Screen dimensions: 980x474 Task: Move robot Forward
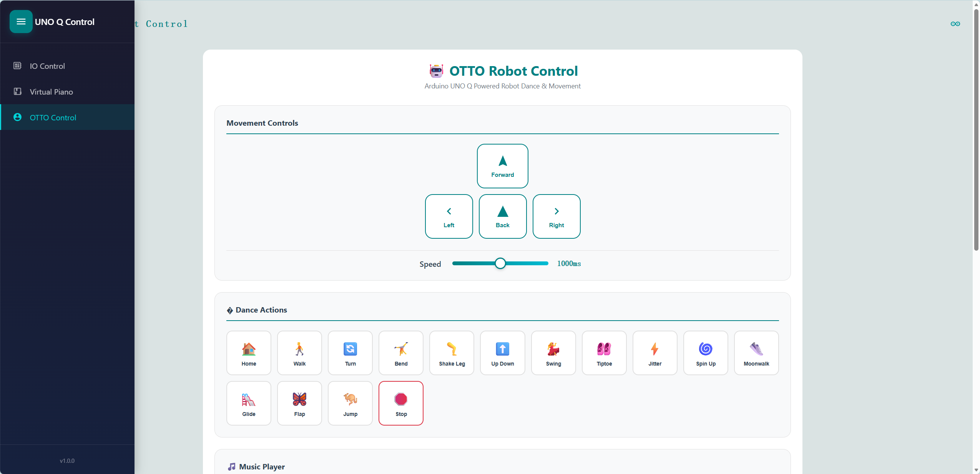[502, 166]
